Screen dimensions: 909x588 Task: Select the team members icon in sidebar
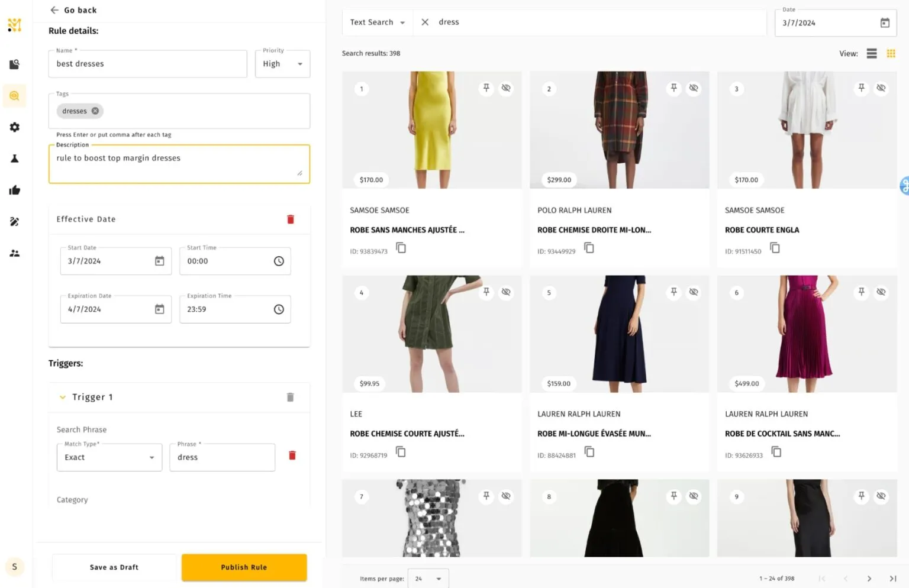14,253
